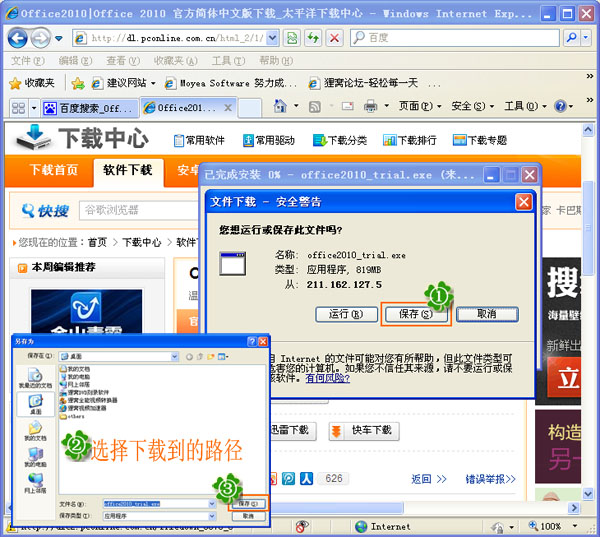Select 我最近的文档 in the places bar
The height and width of the screenshot is (537, 600).
35,378
